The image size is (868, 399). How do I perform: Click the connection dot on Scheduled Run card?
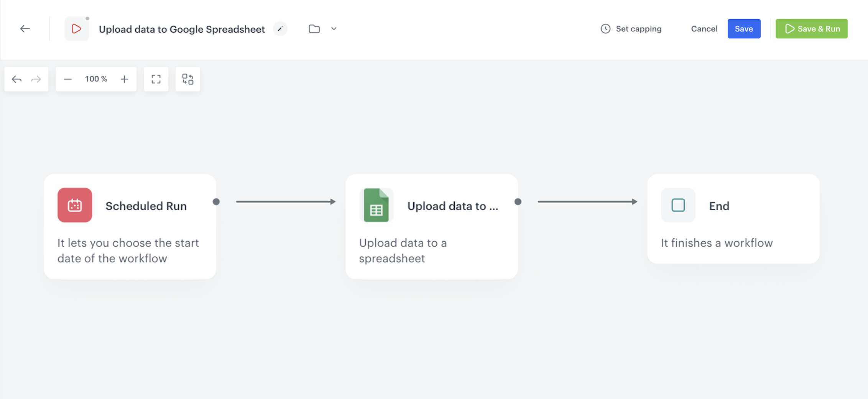click(216, 201)
